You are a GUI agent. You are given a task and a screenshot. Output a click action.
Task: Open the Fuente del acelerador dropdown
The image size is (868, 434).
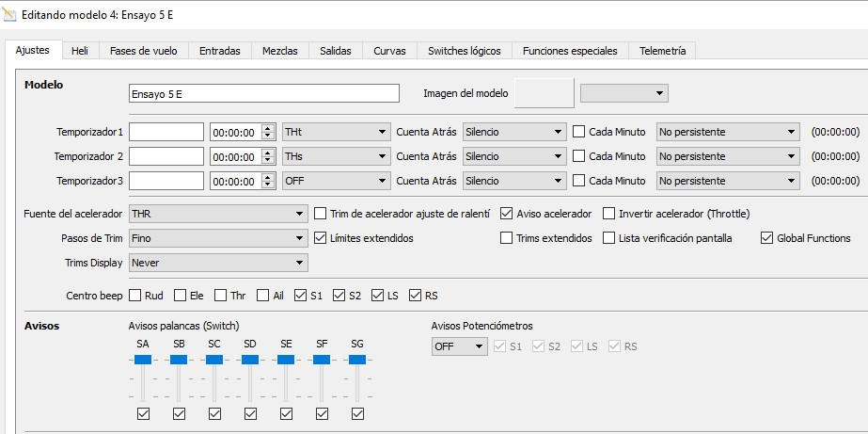[x=217, y=214]
